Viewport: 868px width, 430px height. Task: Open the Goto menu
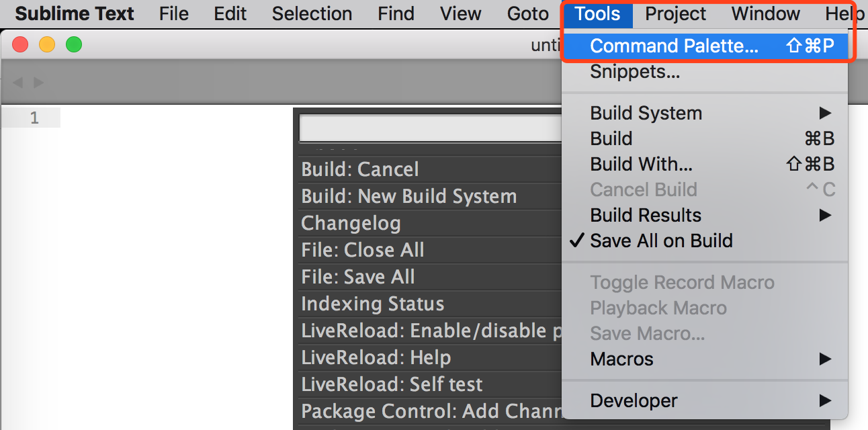pos(528,13)
